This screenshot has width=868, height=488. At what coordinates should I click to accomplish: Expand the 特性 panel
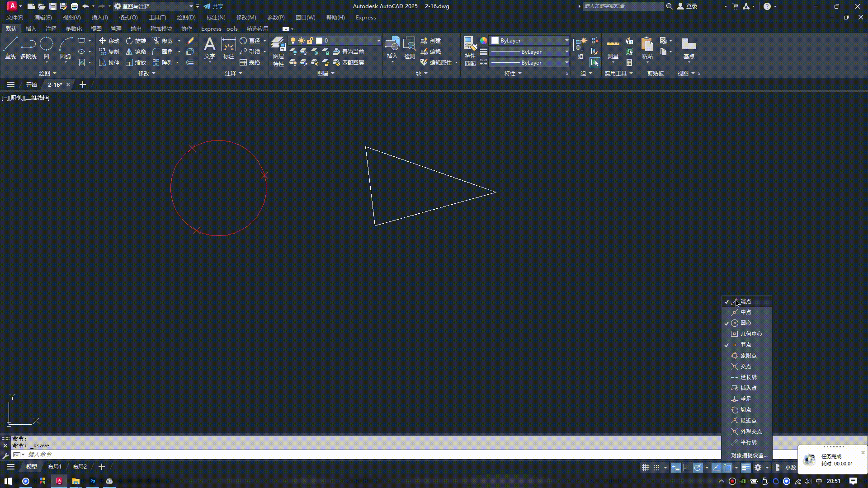[x=513, y=73]
